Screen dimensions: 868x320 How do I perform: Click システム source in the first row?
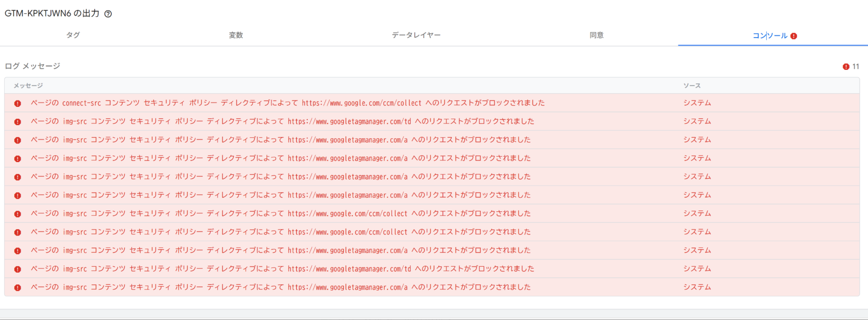tap(697, 103)
